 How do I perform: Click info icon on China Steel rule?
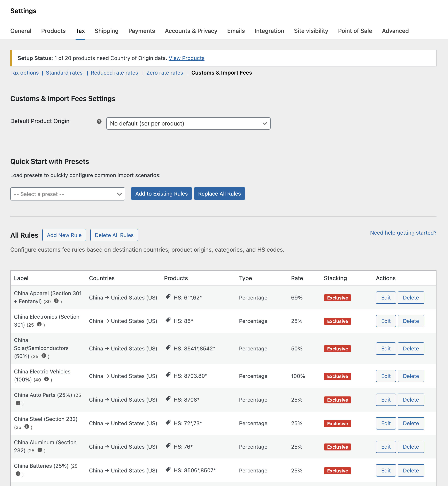pos(27,427)
